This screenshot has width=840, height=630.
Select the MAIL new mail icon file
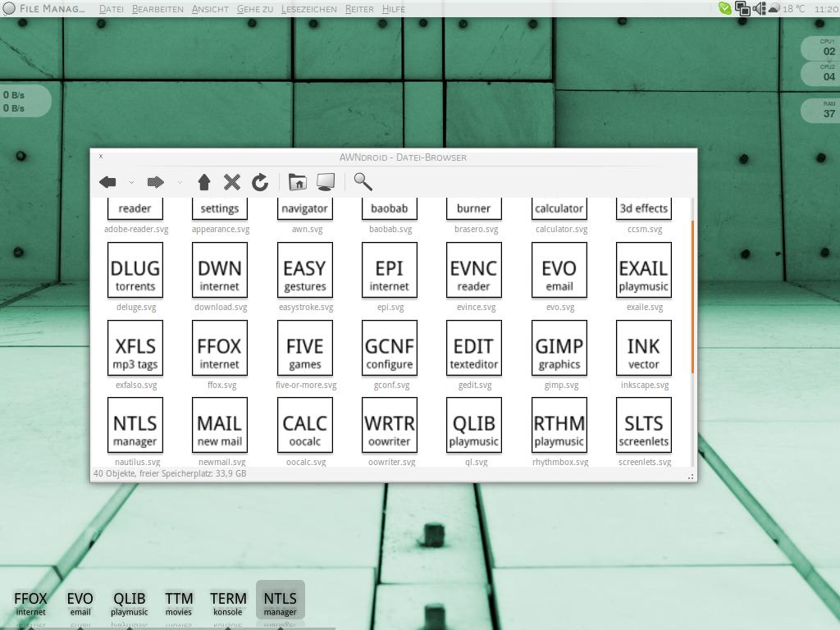pyautogui.click(x=220, y=425)
